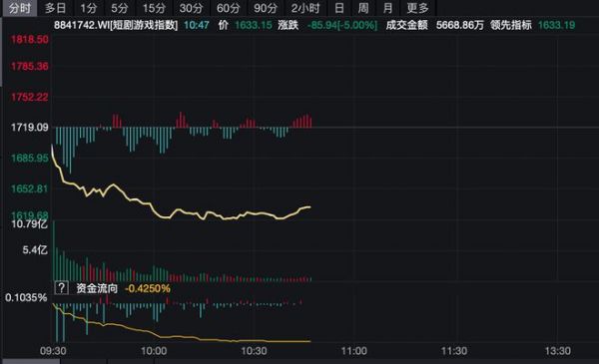Switch to 1分 chart period
Screen dimensions: 599x364
[89, 8]
